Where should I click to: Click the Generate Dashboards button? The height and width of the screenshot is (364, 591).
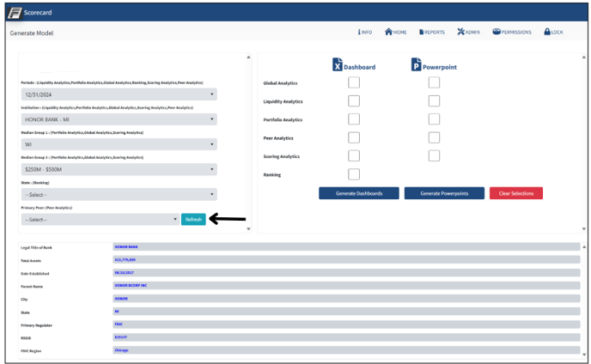(x=358, y=193)
